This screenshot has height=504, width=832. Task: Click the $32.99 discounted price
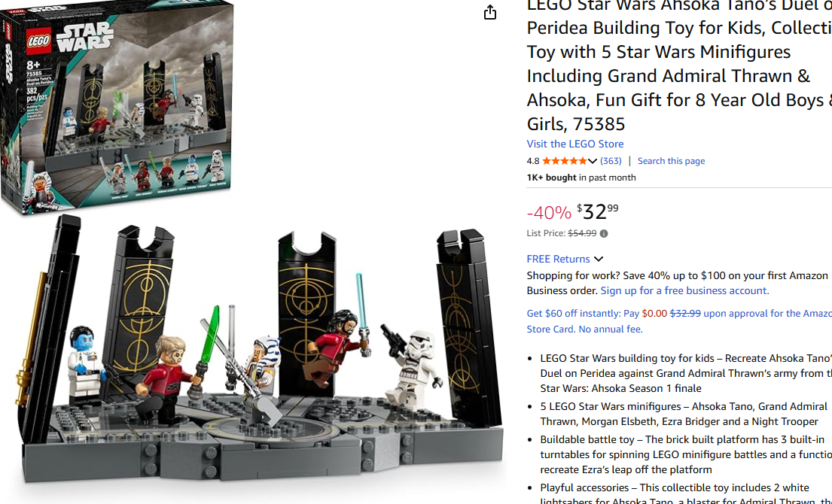point(598,211)
